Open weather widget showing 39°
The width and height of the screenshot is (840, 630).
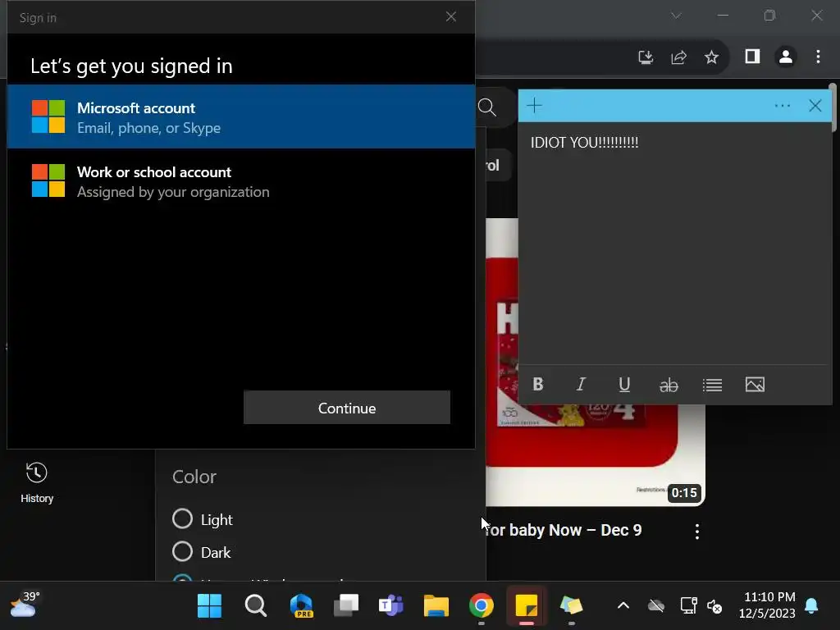coord(25,605)
